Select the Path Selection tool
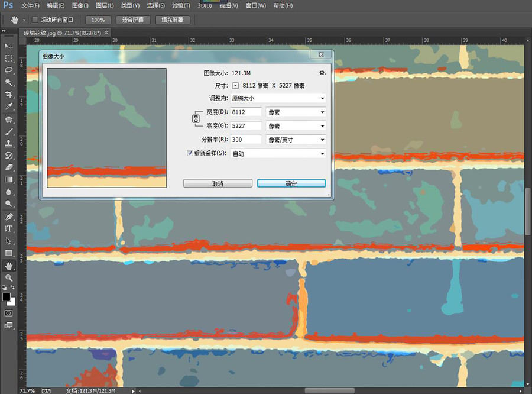532x394 pixels. tap(8, 241)
